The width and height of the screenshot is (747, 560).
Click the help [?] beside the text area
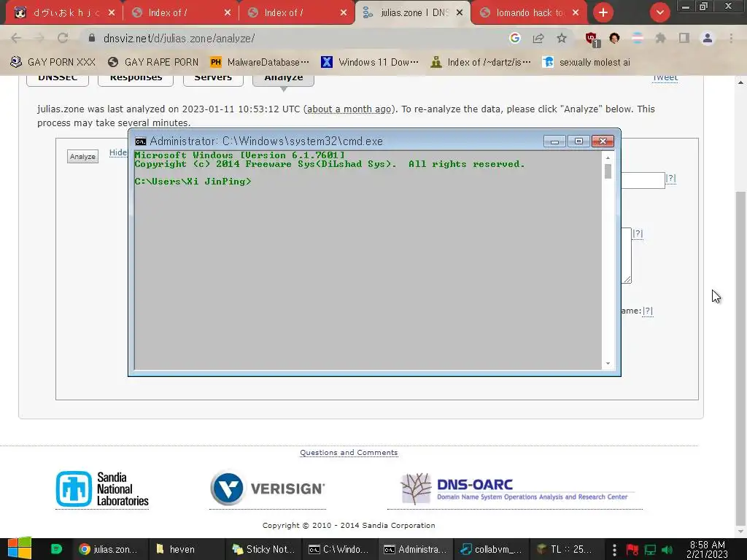point(638,233)
